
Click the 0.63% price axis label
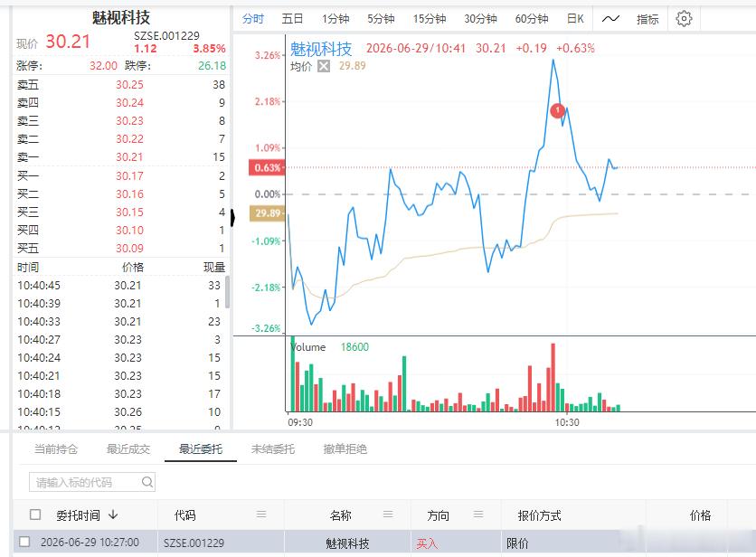click(267, 167)
